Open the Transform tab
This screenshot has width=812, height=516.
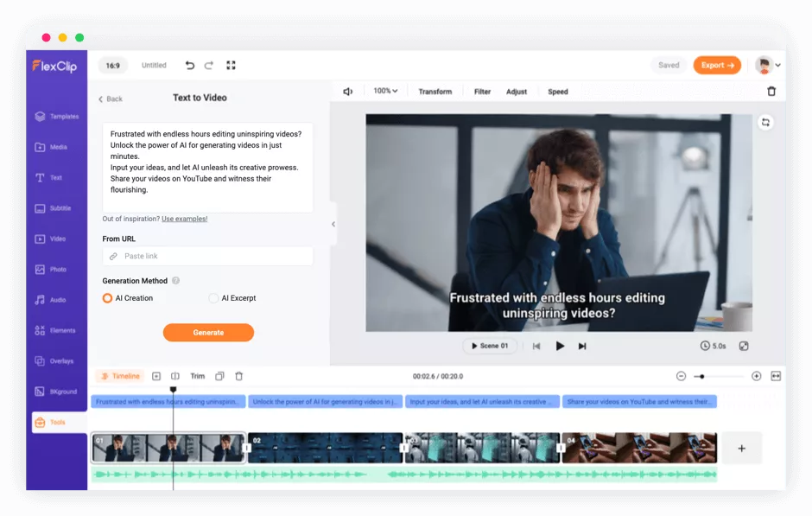click(x=435, y=92)
